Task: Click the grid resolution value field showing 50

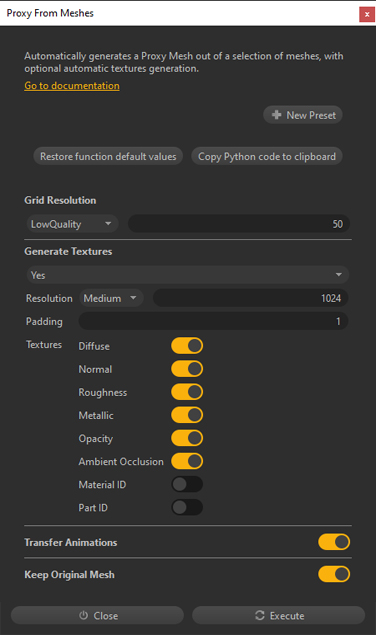Action: pos(239,224)
